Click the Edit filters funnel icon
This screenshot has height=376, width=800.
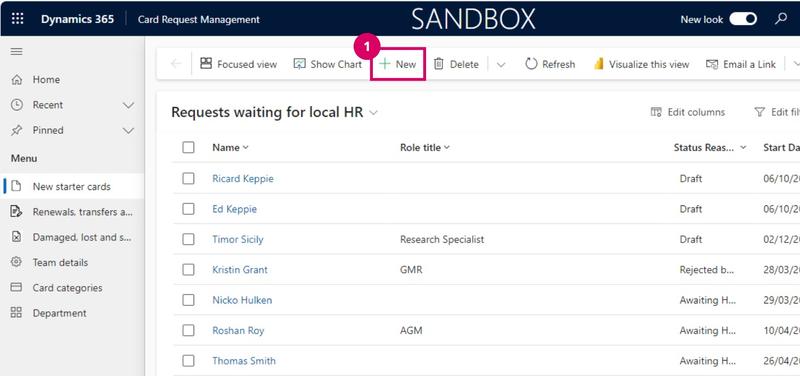[x=760, y=112]
